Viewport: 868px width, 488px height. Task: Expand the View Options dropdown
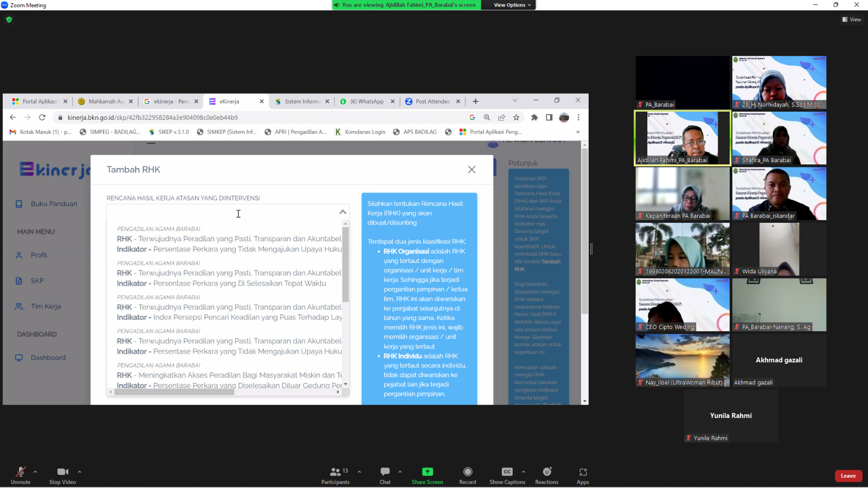coord(512,5)
